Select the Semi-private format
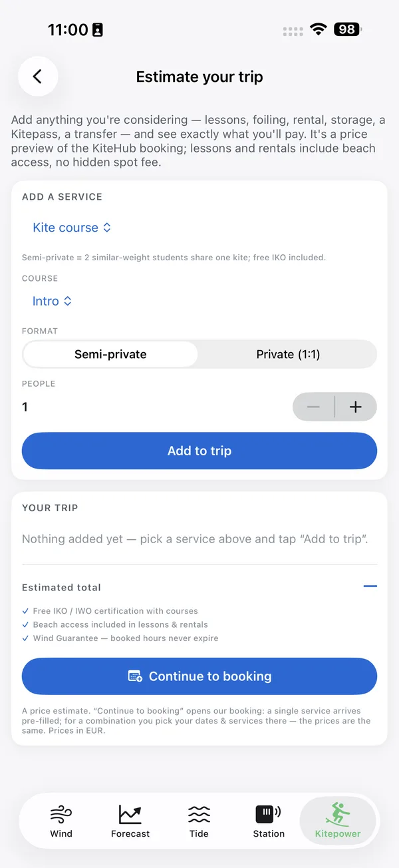 click(110, 354)
